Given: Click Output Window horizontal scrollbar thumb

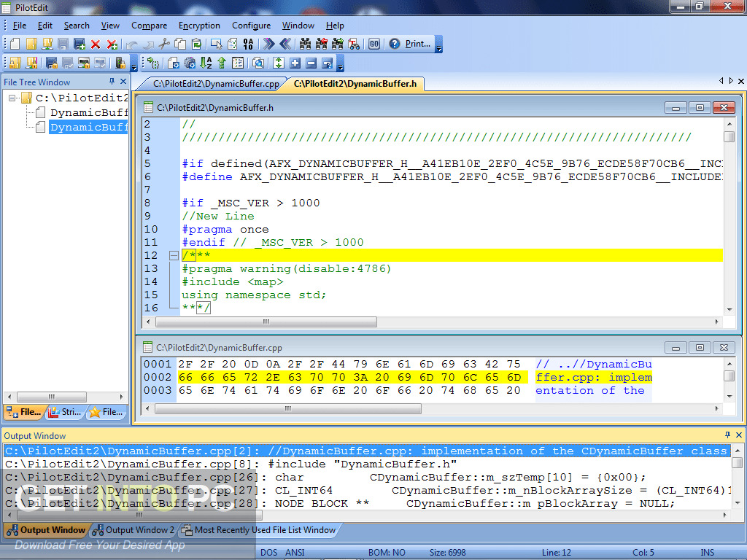Looking at the screenshot, I should click(x=139, y=516).
